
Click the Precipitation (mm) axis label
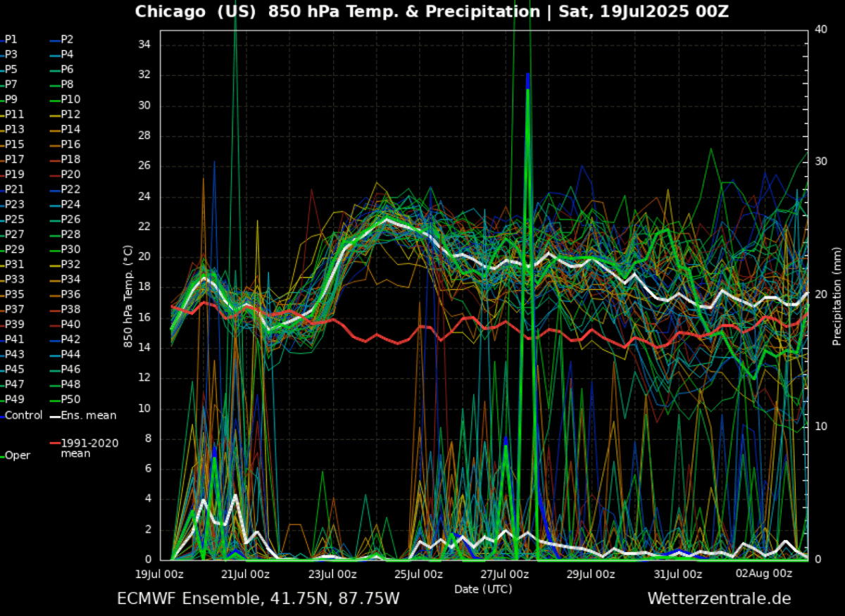pos(837,296)
